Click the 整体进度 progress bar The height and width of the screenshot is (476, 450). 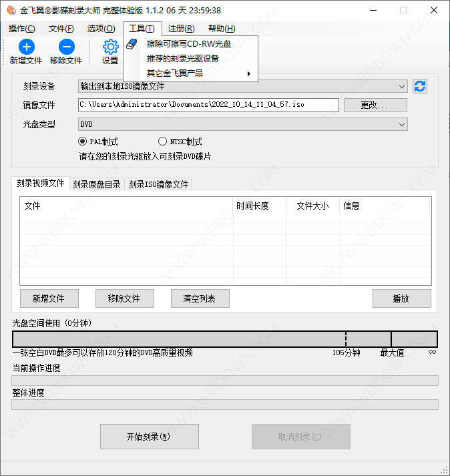[225, 405]
